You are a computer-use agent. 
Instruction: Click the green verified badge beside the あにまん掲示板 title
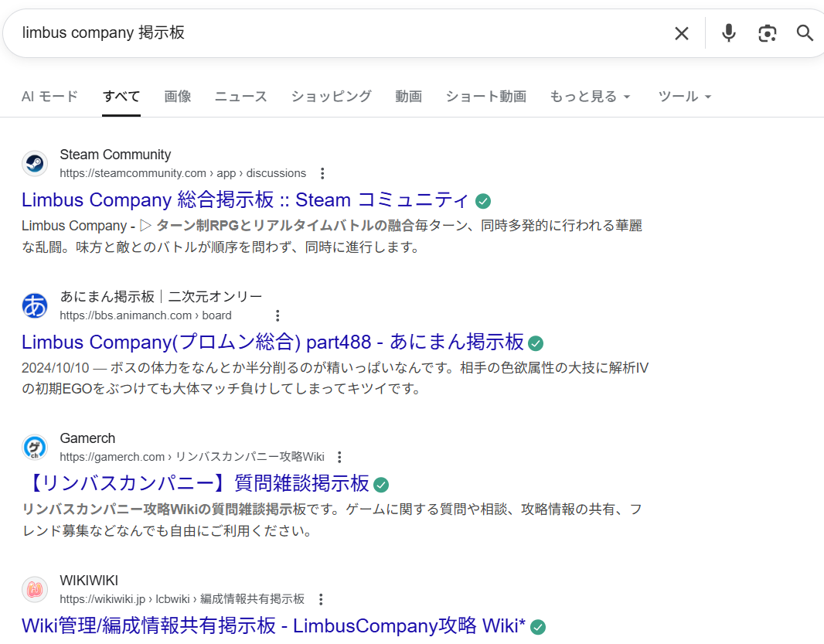[x=536, y=343]
